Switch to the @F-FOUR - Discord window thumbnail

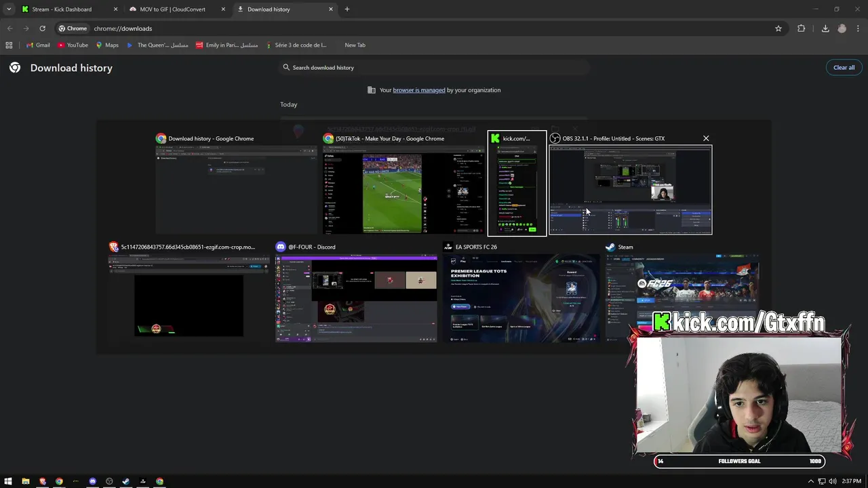[356, 291]
